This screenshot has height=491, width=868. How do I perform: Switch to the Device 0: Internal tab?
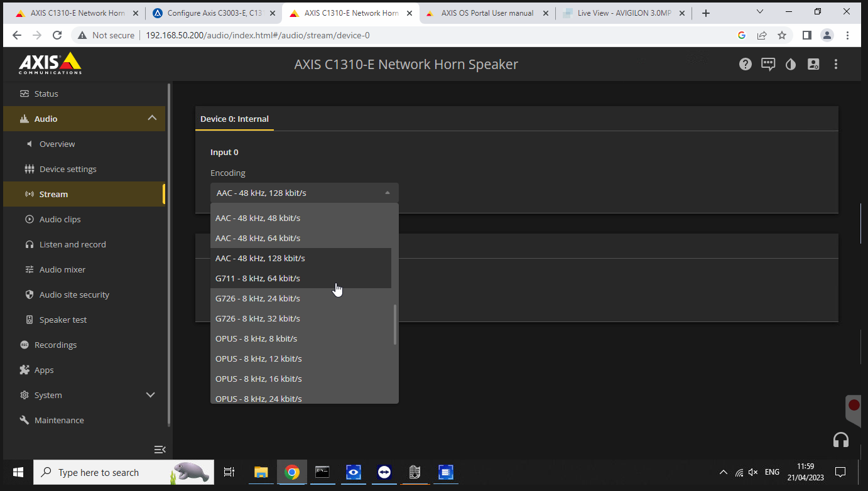click(x=234, y=119)
